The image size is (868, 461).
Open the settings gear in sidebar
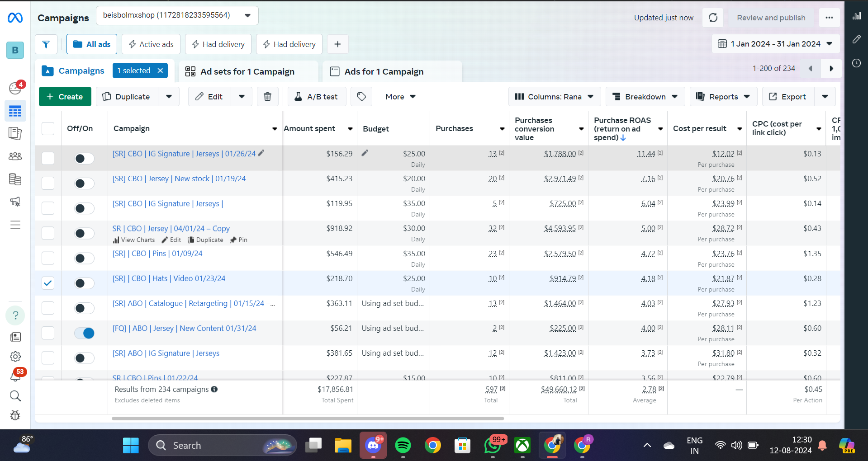[15, 357]
